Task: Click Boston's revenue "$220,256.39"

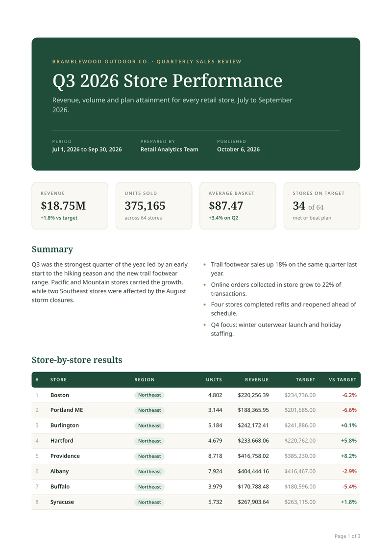Action: click(253, 395)
